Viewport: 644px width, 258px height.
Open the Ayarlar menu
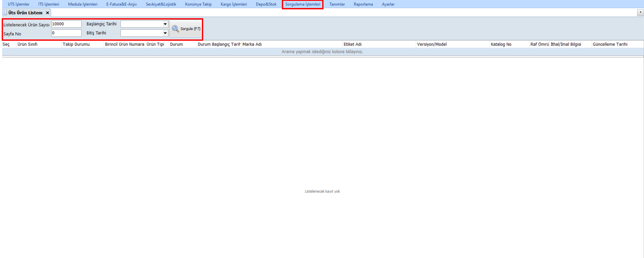[388, 4]
